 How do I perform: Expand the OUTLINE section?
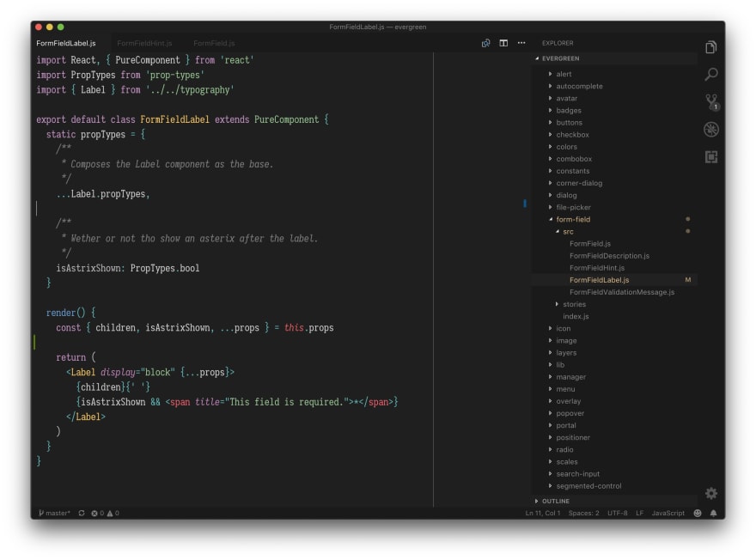click(x=615, y=502)
